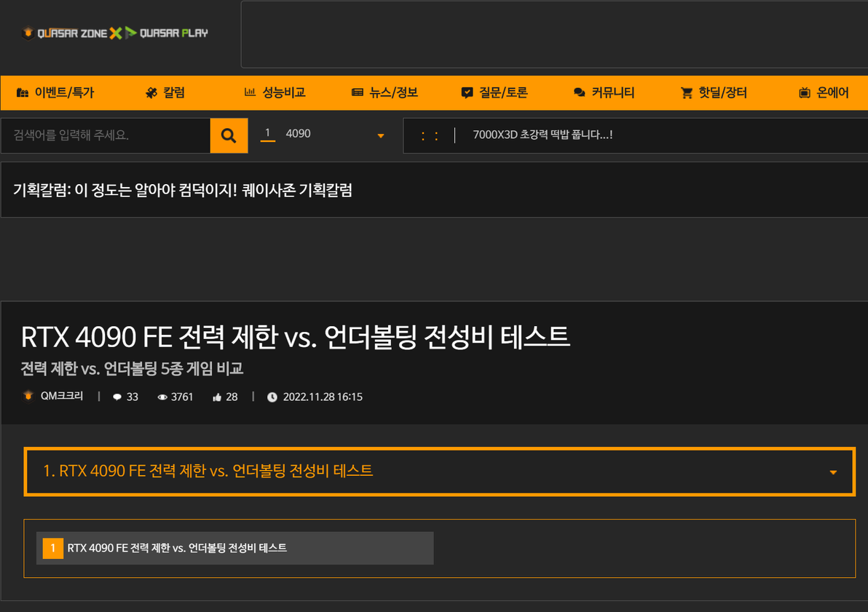
Task: Select the 칼럼 pen icon
Action: tap(151, 93)
